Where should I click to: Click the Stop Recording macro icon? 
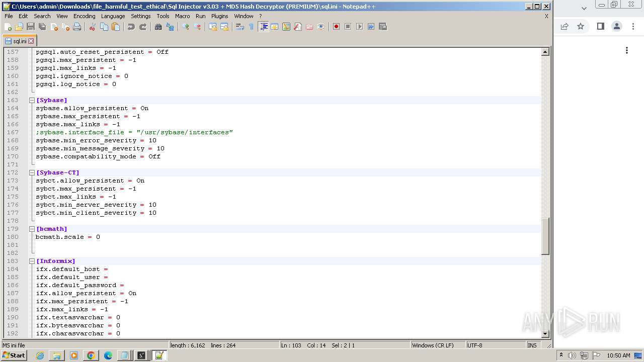(348, 27)
